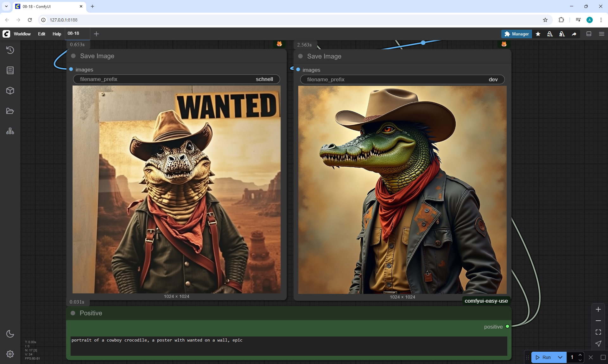Open the hamburger menu at top right
This screenshot has width=608, height=364.
(602, 34)
